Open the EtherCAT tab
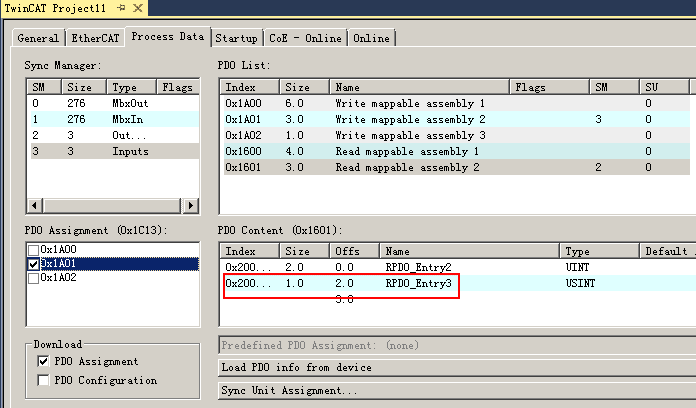This screenshot has width=696, height=408. [x=94, y=38]
